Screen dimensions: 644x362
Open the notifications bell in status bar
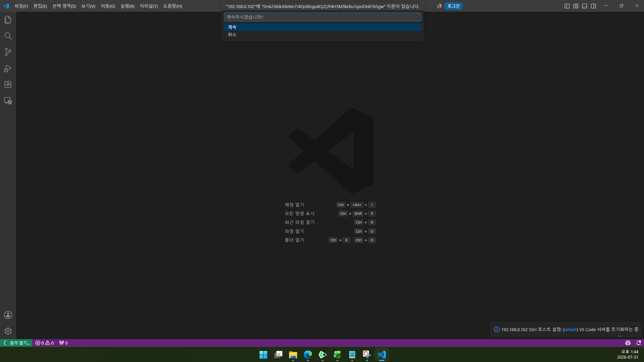(x=639, y=343)
